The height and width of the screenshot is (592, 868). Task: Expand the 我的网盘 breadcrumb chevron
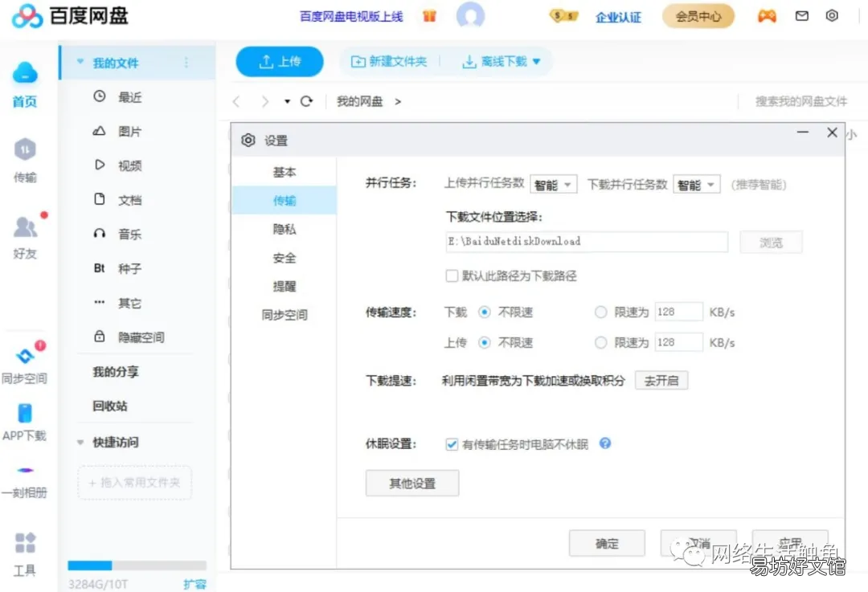click(x=398, y=101)
